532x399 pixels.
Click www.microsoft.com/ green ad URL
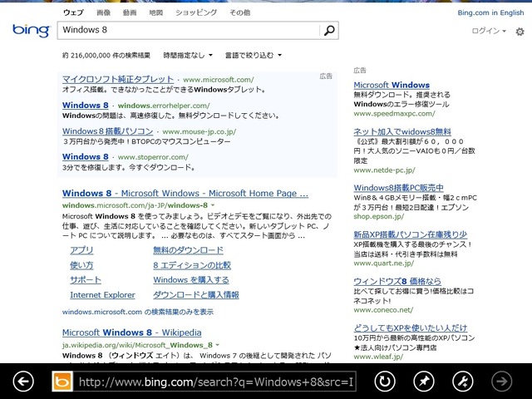tap(219, 80)
